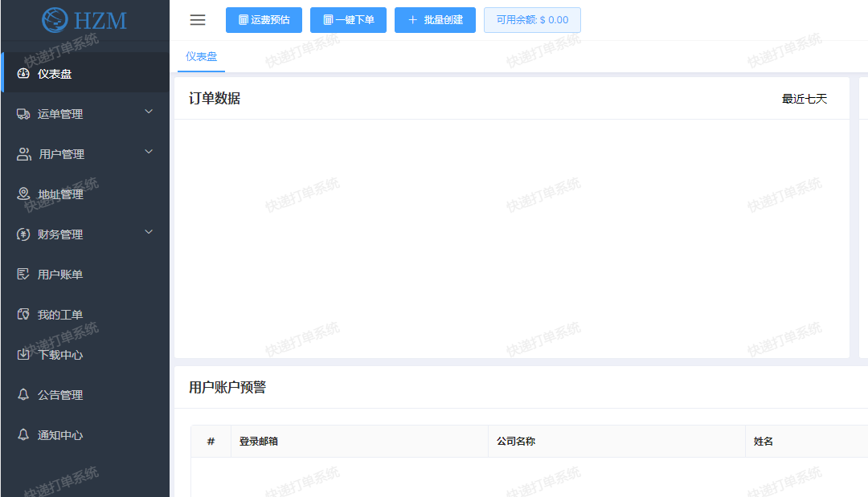868x497 pixels.
Task: Click the dashboard gauge icon in sidebar
Action: pyautogui.click(x=23, y=74)
